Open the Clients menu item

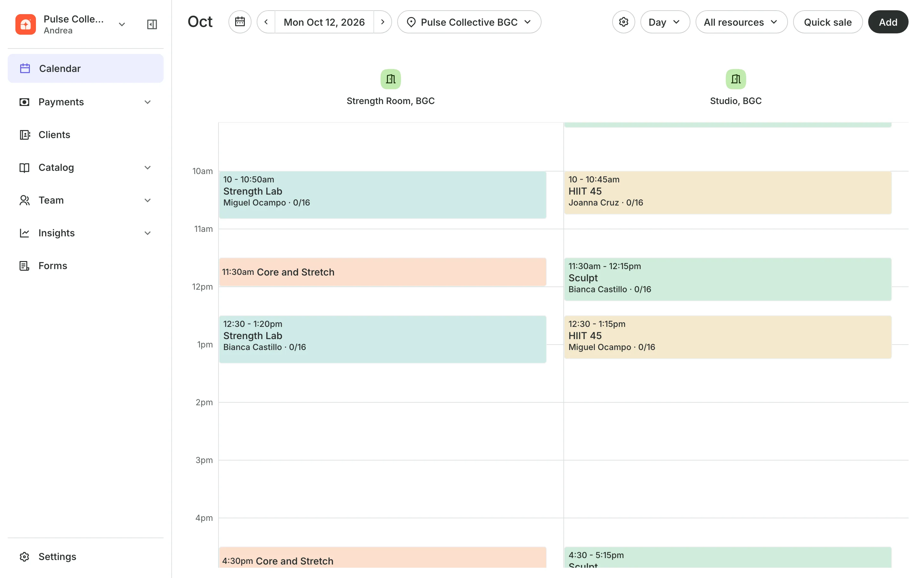pos(86,135)
